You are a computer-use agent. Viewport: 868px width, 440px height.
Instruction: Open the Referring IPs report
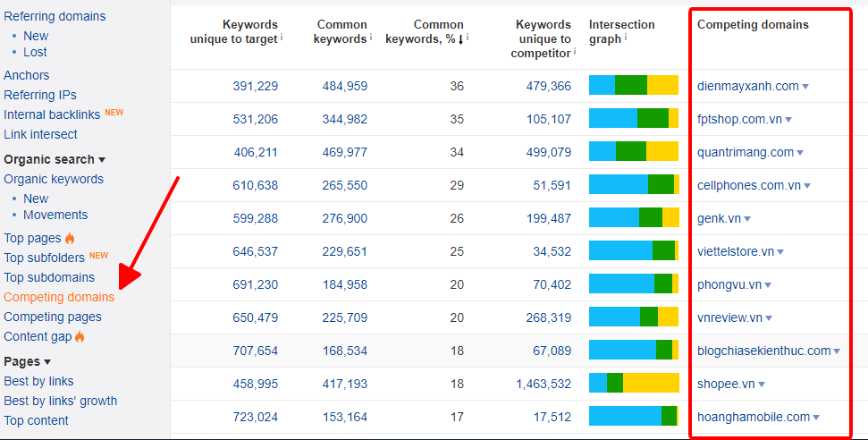click(x=40, y=96)
